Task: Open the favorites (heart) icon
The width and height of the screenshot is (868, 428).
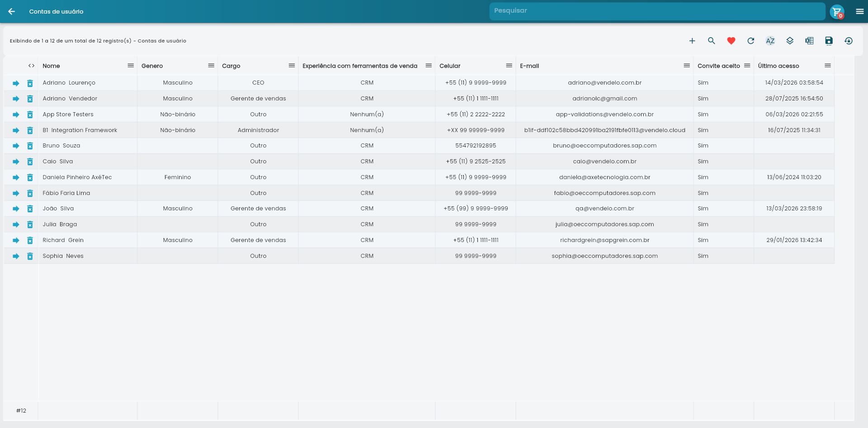Action: pyautogui.click(x=731, y=41)
